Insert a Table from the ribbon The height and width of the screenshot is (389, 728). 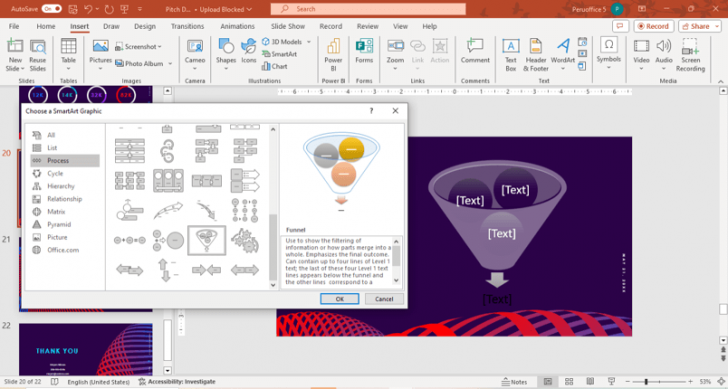pos(68,55)
